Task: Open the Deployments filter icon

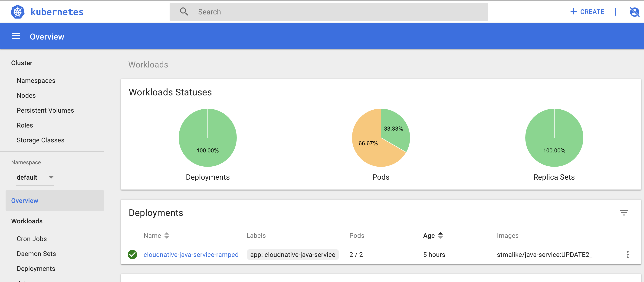Action: click(x=624, y=213)
